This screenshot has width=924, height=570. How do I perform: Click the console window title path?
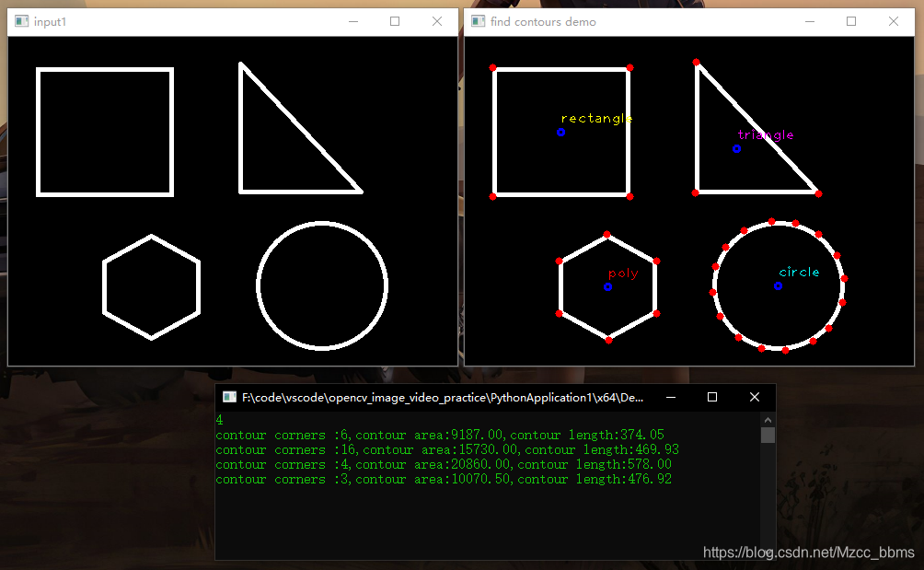click(443, 397)
